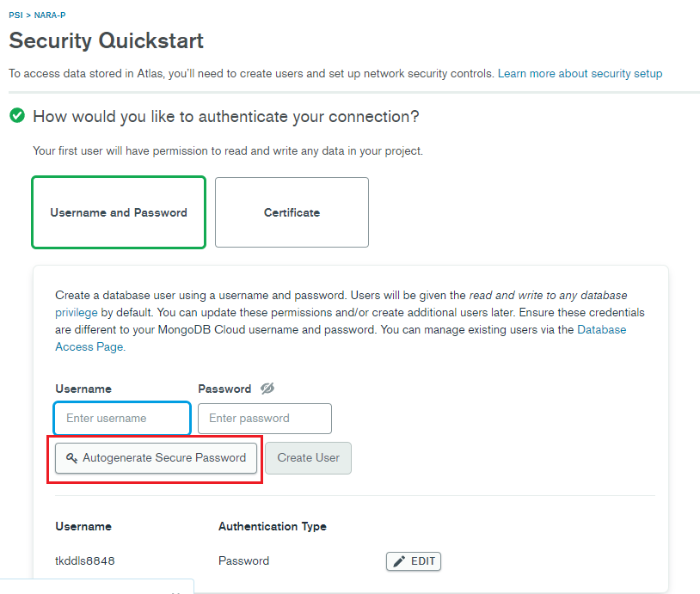The width and height of the screenshot is (700, 594).
Task: Go to the NARA-P project breadcrumb
Action: (50, 15)
